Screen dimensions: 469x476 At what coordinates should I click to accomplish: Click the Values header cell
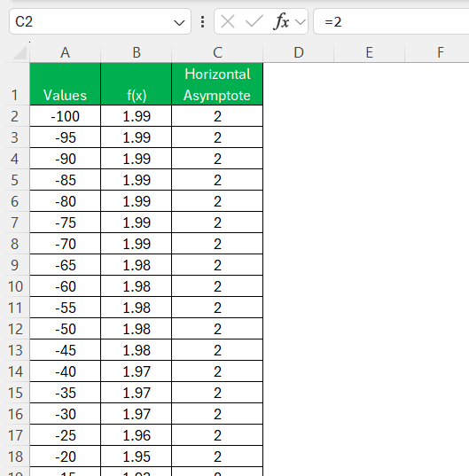66,84
